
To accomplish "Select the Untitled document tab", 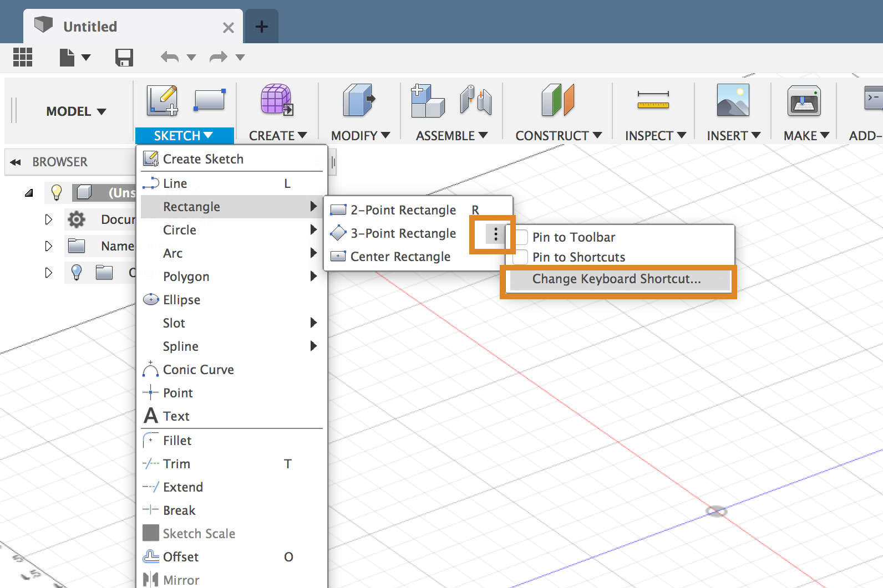I will coord(133,26).
